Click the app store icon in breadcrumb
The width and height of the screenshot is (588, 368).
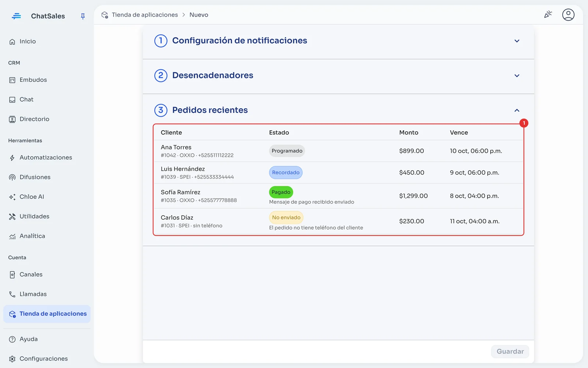(x=105, y=15)
